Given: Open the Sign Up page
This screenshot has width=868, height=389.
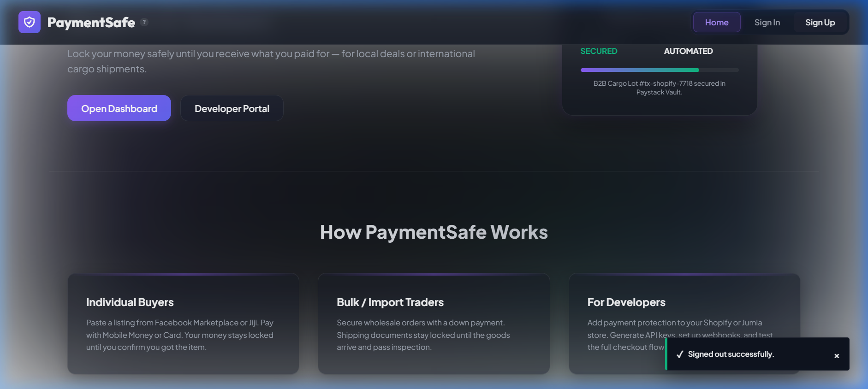Looking at the screenshot, I should [820, 22].
